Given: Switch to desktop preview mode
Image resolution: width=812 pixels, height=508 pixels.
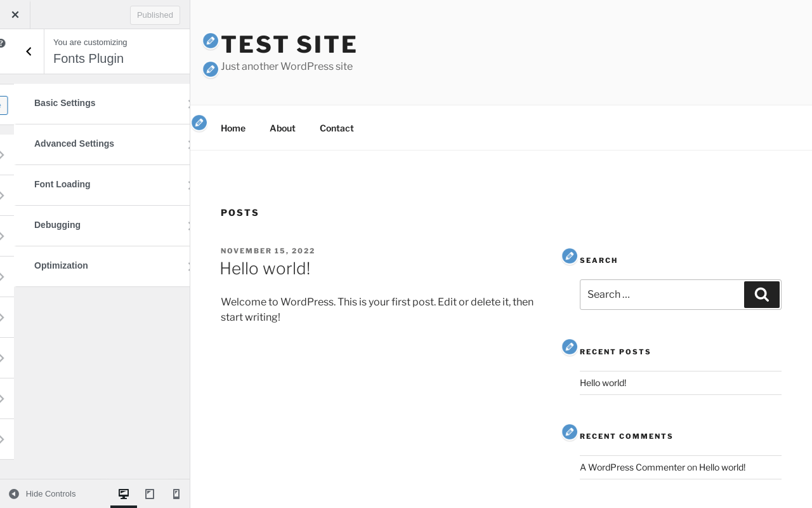Looking at the screenshot, I should tap(124, 494).
